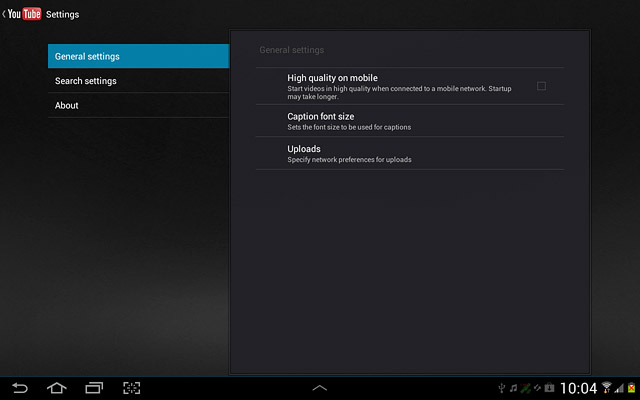The height and width of the screenshot is (400, 640).
Task: Tap the Wi-Fi signal icon
Action: [x=607, y=387]
